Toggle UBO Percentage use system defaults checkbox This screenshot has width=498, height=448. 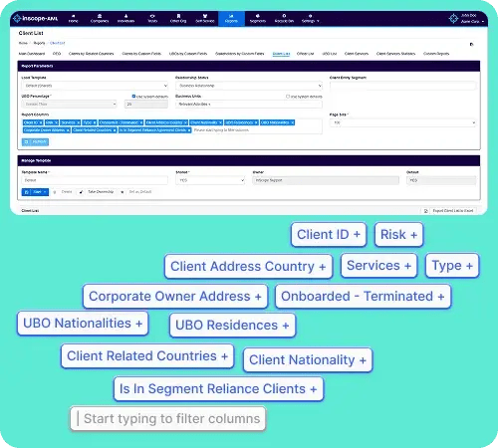pos(133,97)
